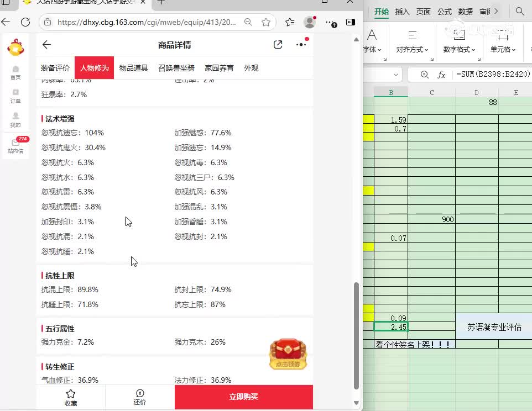Click the 立即购买 buy now button
This screenshot has height=411, width=532.
244,397
